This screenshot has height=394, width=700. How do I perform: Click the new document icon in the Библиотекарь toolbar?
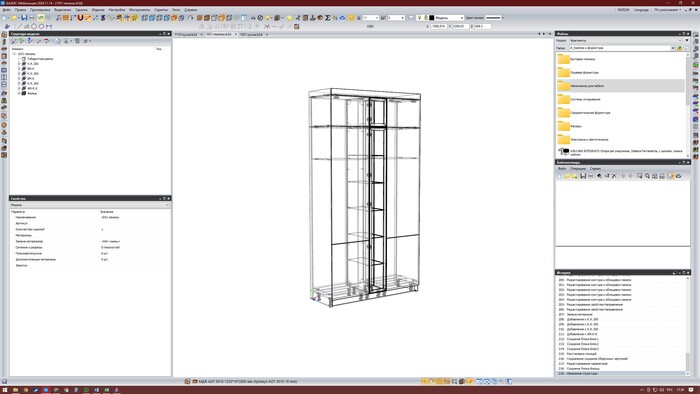pyautogui.click(x=559, y=176)
